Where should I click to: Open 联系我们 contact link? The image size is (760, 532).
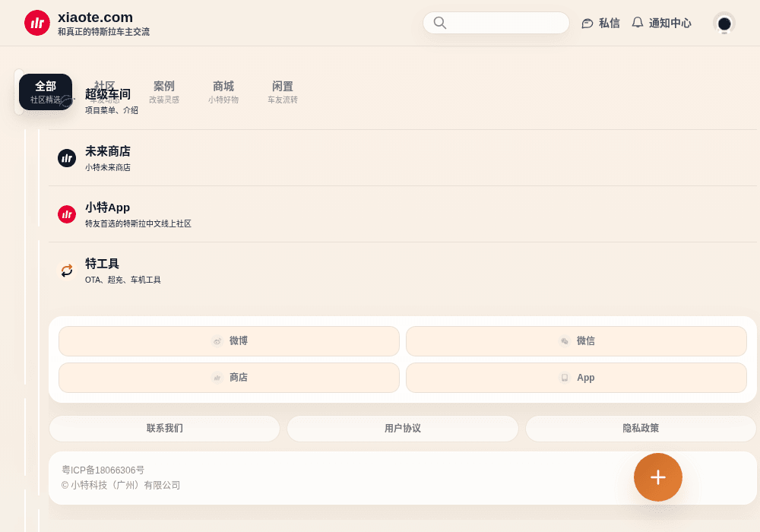coord(164,429)
